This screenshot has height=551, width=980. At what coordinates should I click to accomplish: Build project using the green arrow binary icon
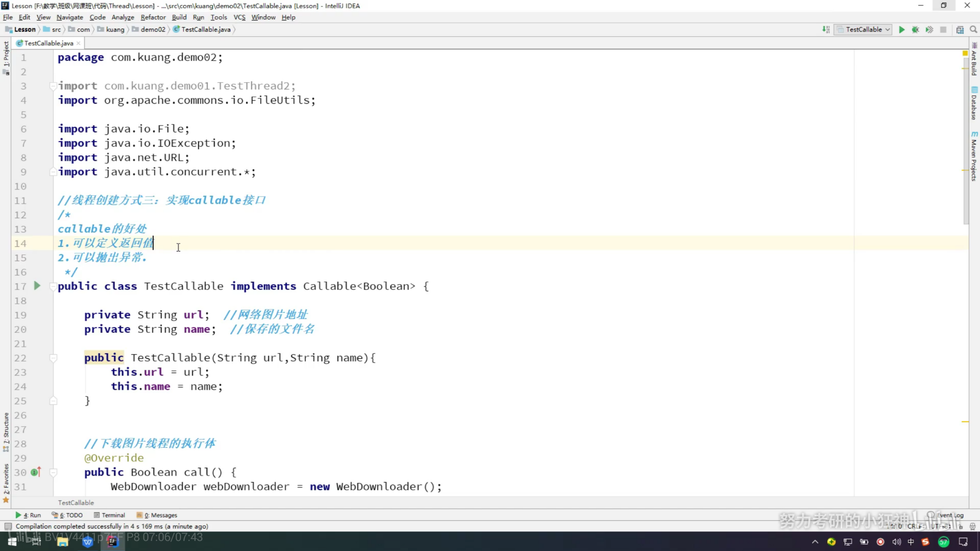coord(826,30)
